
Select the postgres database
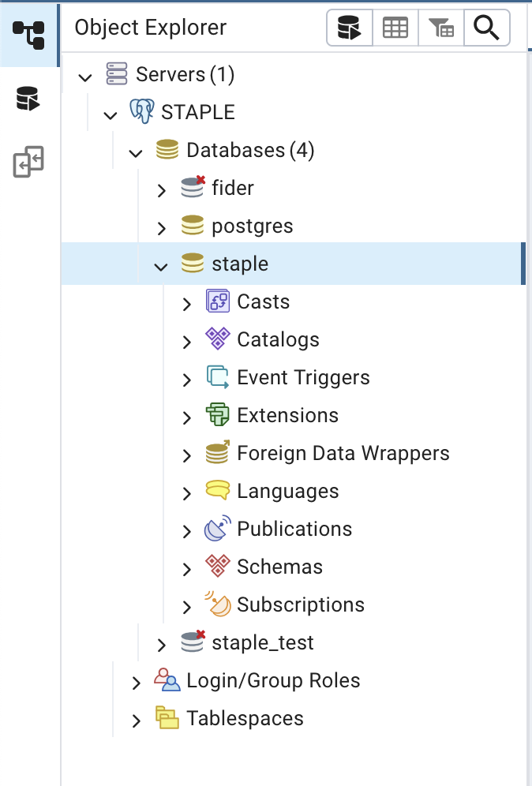tap(252, 226)
